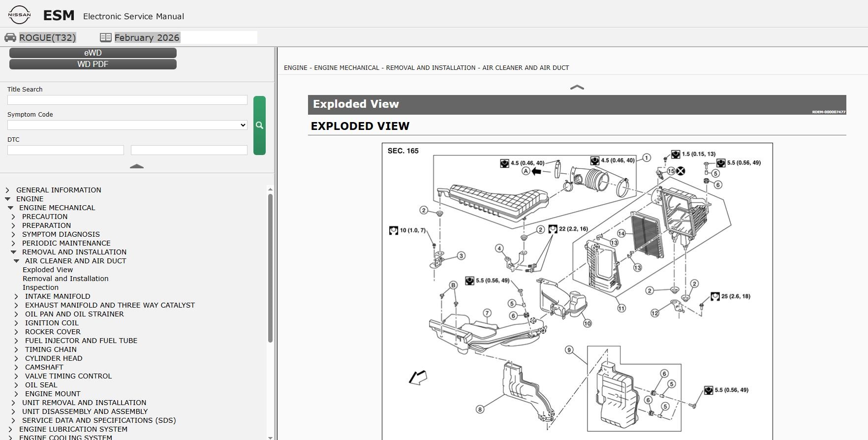Open the Symptom Code dropdown
868x440 pixels.
[x=127, y=125]
